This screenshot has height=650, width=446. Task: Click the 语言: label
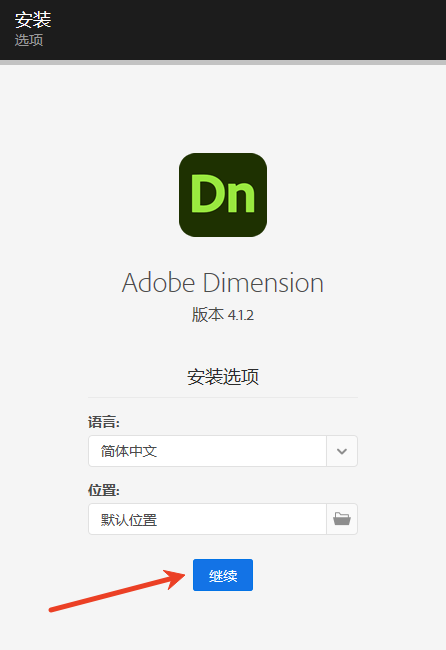104,422
